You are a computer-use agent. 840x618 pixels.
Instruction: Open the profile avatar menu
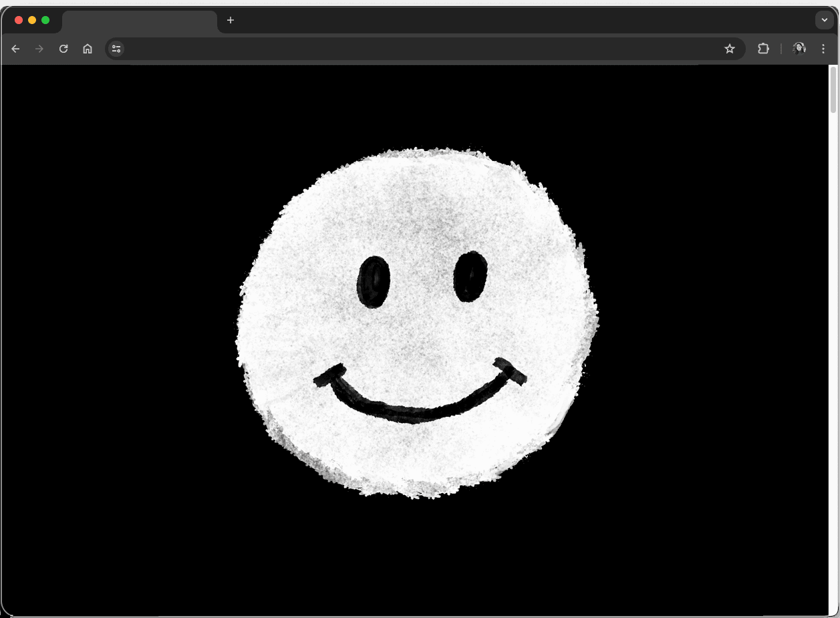799,49
